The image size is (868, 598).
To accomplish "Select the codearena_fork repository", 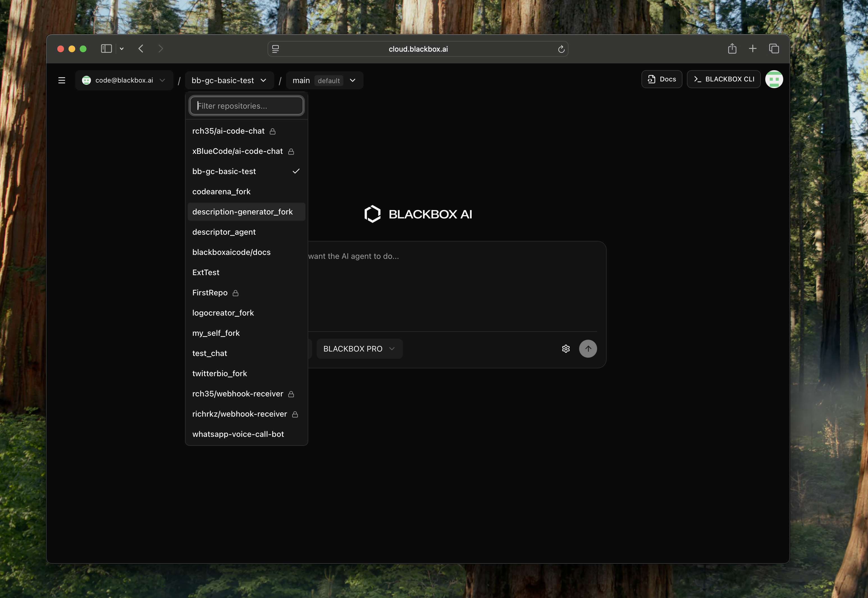I will pos(221,191).
